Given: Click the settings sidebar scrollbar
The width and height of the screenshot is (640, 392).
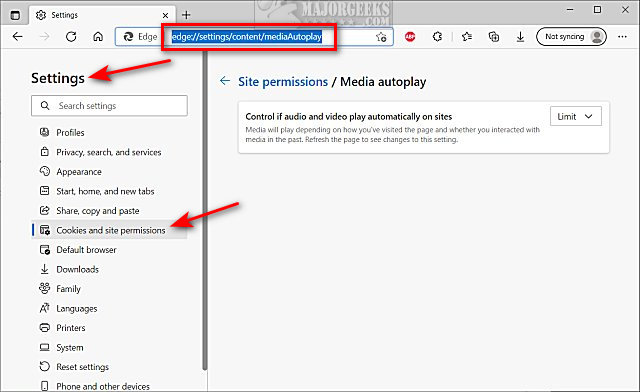Looking at the screenshot, I should tap(205, 212).
